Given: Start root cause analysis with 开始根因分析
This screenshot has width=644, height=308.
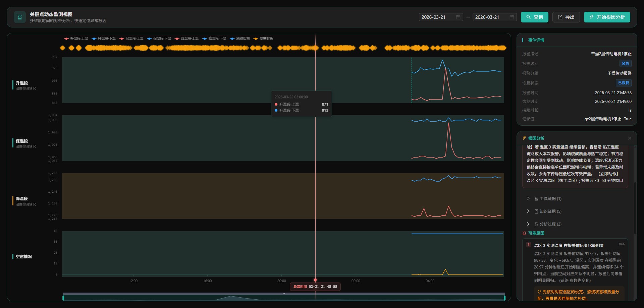Looking at the screenshot, I should (x=607, y=17).
